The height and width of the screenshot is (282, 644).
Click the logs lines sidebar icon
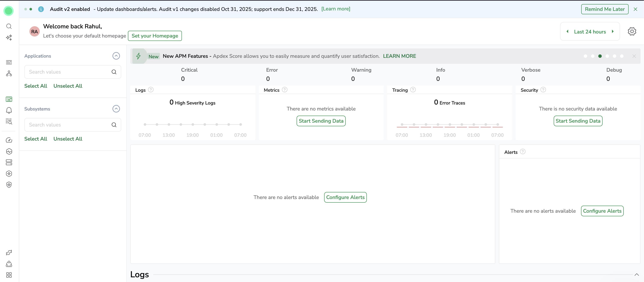pyautogui.click(x=9, y=62)
